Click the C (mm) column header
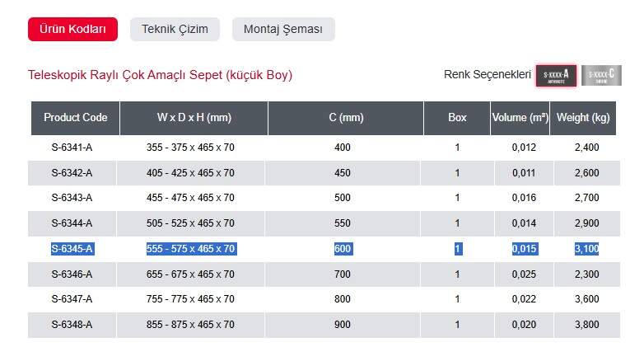 pos(346,118)
